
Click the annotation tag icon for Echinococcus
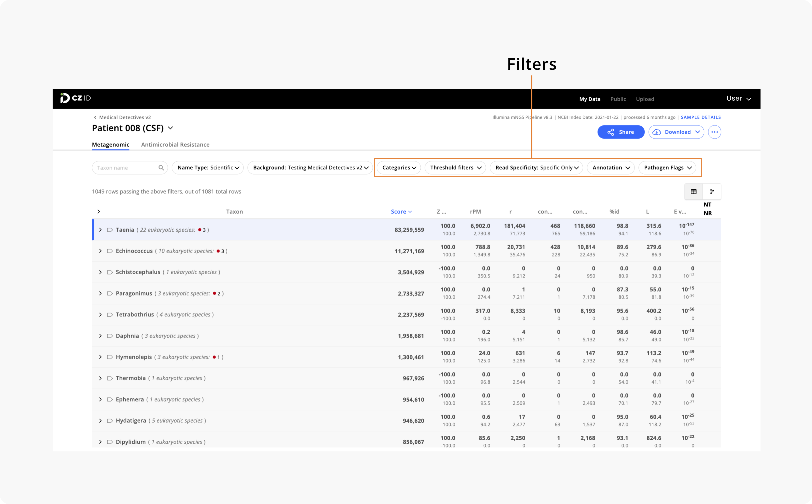coord(110,251)
